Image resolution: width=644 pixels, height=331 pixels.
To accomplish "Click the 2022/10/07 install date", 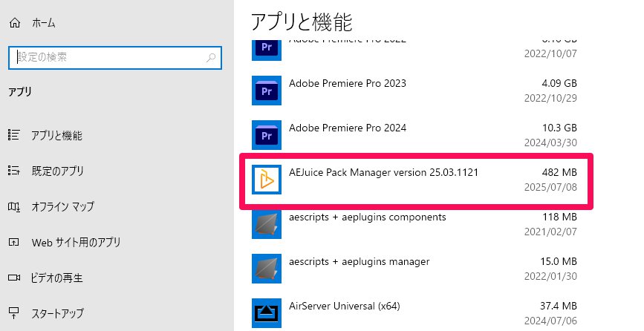I will pos(550,53).
